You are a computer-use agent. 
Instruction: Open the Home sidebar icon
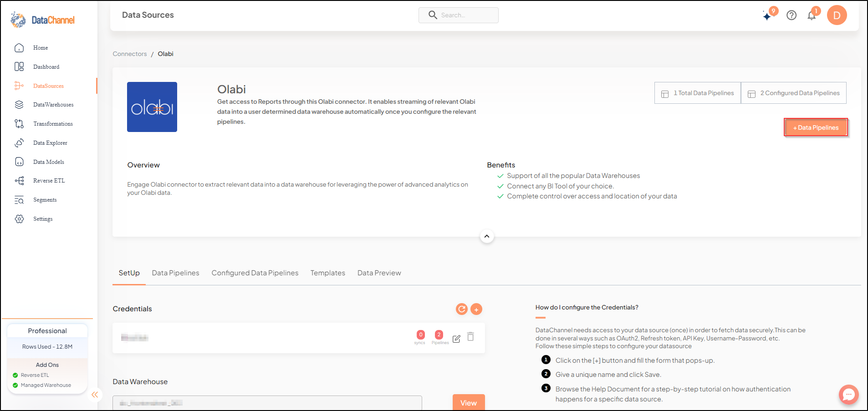click(x=19, y=48)
